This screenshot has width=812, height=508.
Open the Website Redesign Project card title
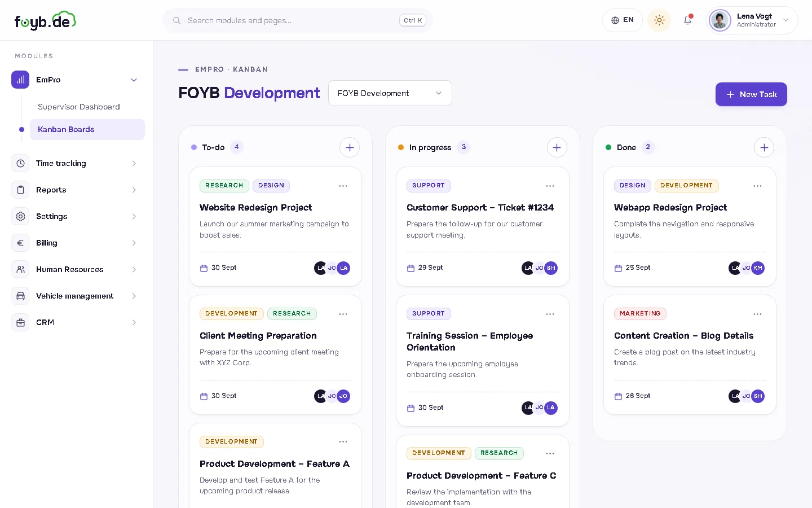pos(255,208)
